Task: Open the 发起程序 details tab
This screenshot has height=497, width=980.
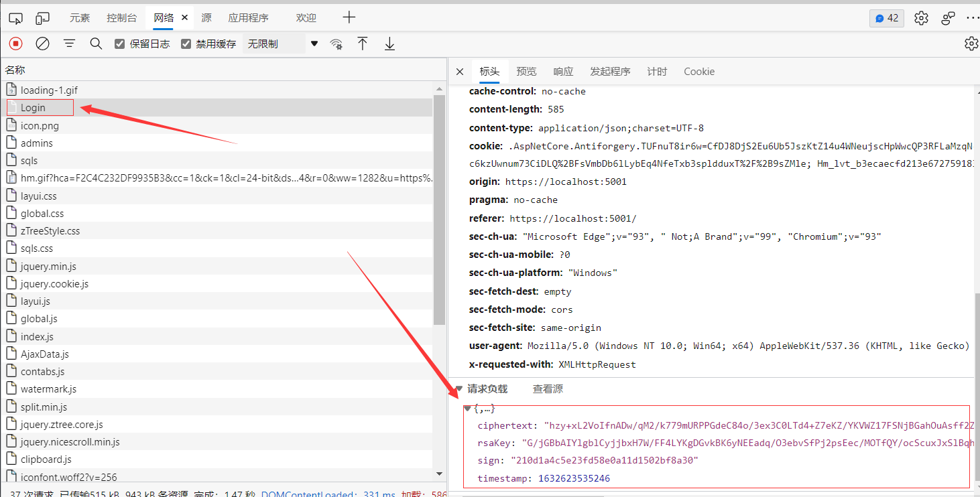Action: pos(610,72)
